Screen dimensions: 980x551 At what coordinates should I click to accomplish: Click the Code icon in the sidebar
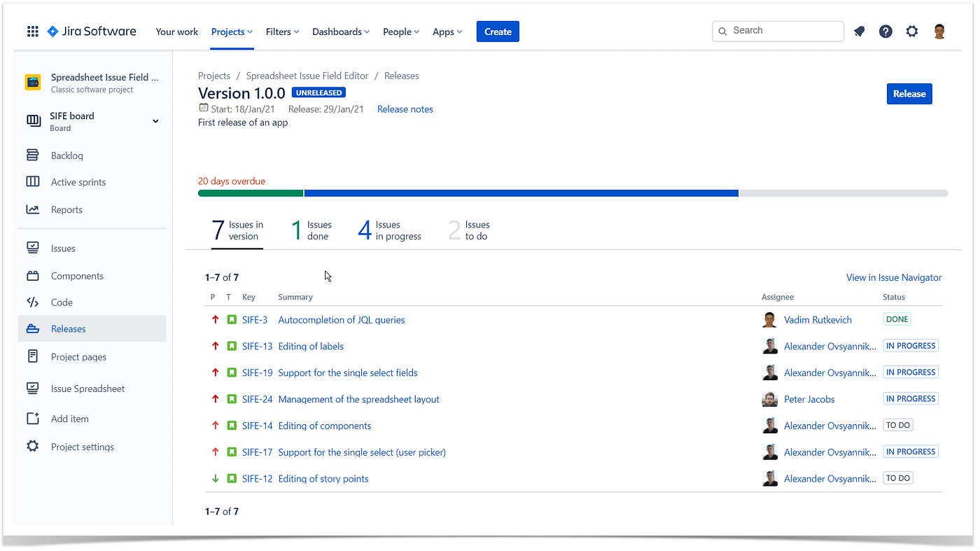[33, 302]
